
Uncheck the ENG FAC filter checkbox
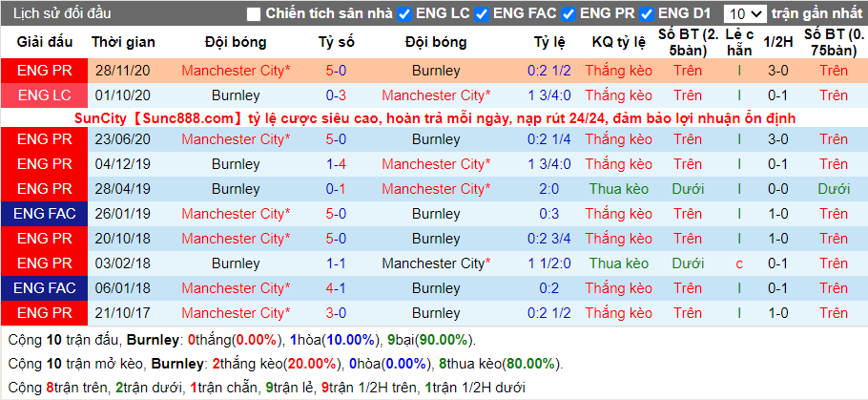(x=482, y=14)
